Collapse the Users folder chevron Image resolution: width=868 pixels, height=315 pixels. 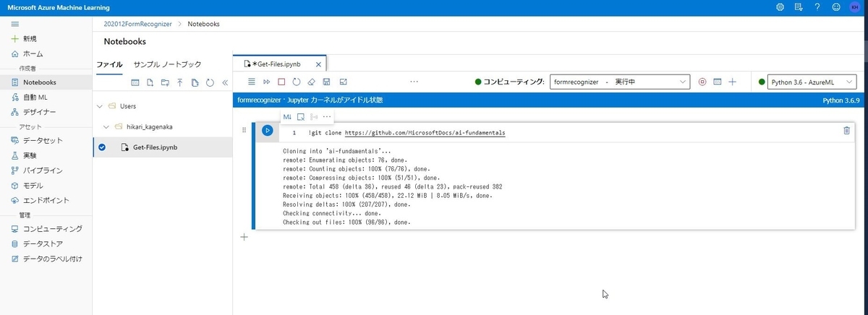pos(99,106)
